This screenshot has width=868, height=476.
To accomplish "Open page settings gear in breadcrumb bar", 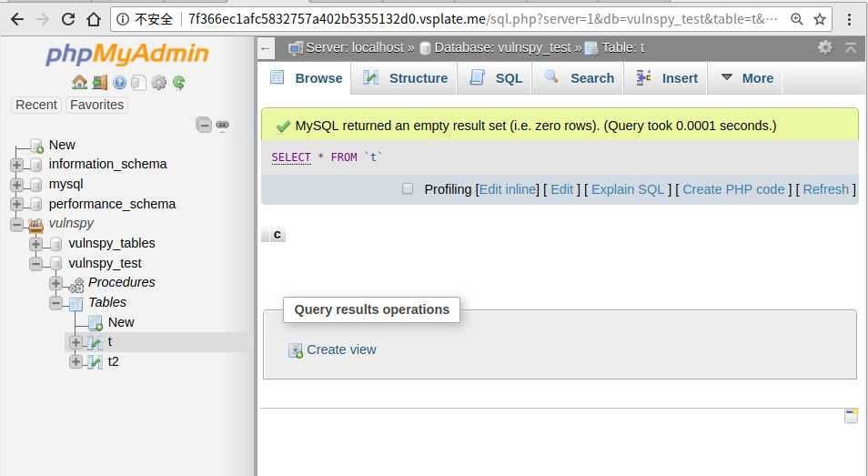I will click(x=825, y=47).
